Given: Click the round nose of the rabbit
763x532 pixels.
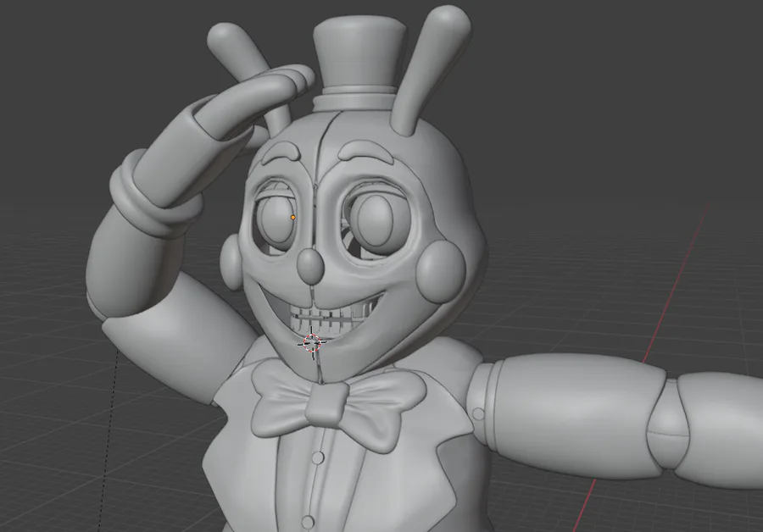Looking at the screenshot, I should click(x=310, y=267).
